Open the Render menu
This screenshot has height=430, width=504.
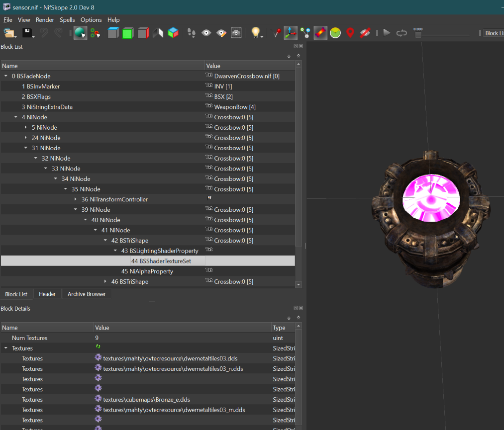45,20
